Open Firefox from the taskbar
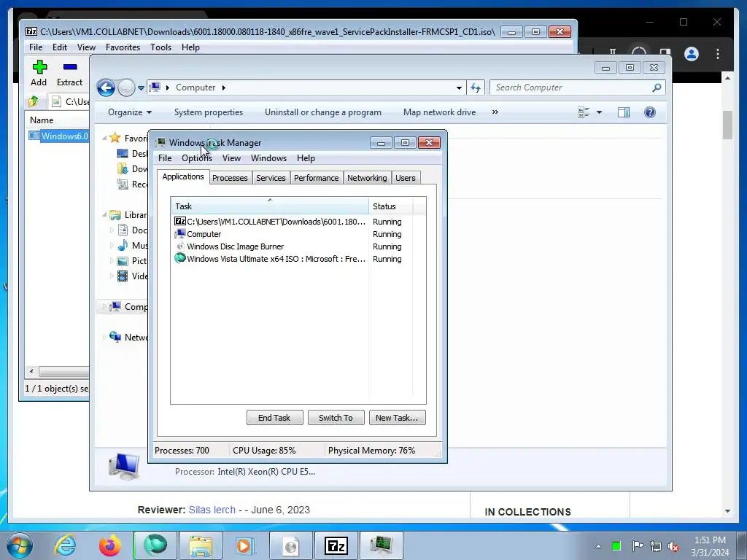Image resolution: width=747 pixels, height=560 pixels. click(110, 545)
